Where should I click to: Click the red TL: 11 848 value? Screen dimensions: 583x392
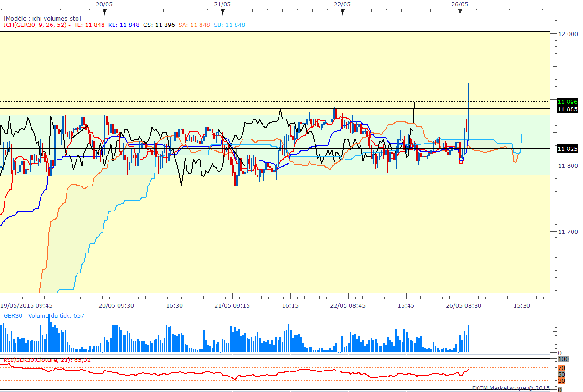pos(89,25)
